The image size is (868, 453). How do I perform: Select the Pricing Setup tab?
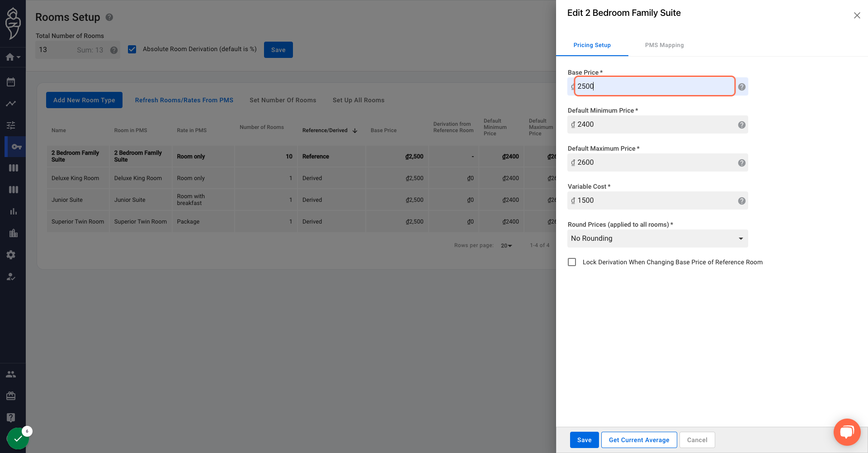coord(592,45)
